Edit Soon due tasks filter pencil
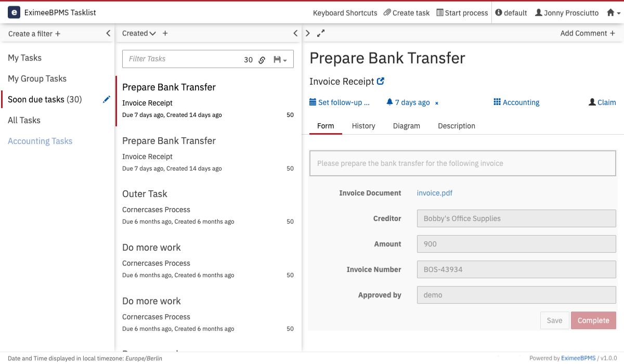 107,99
